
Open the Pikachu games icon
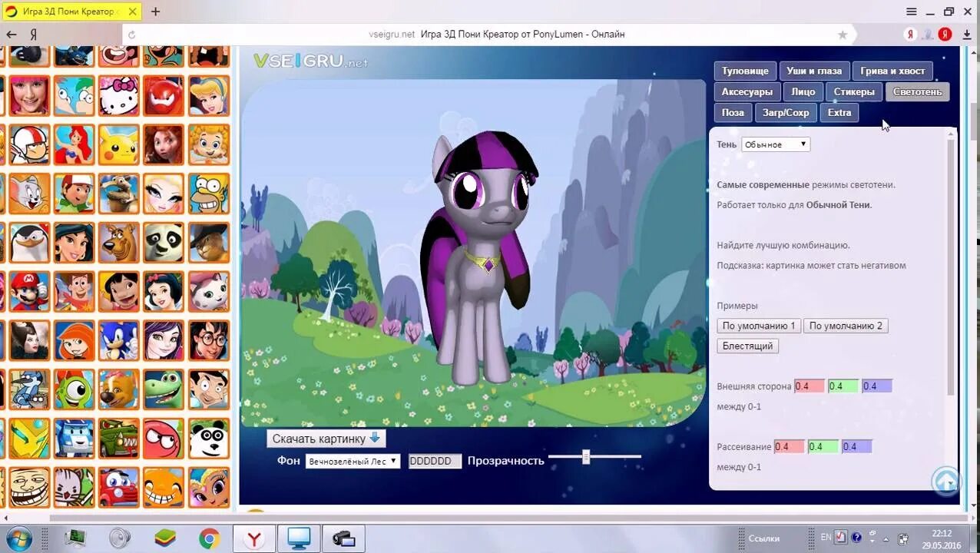click(x=119, y=144)
